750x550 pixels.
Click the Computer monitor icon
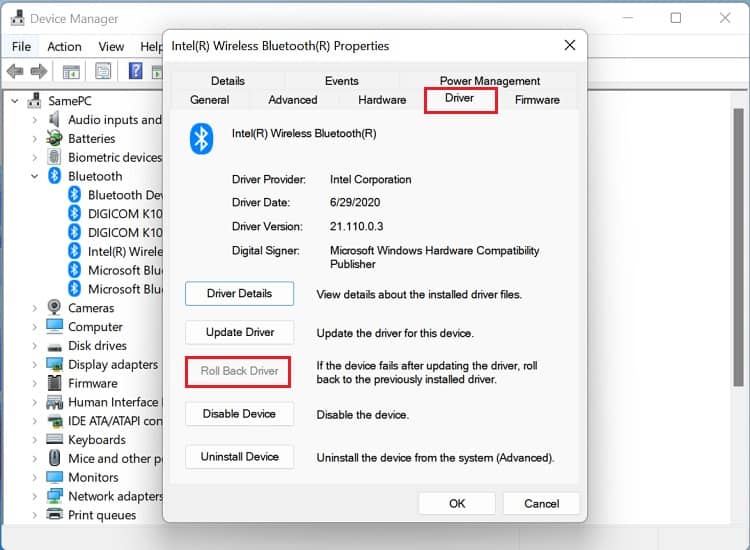[55, 326]
